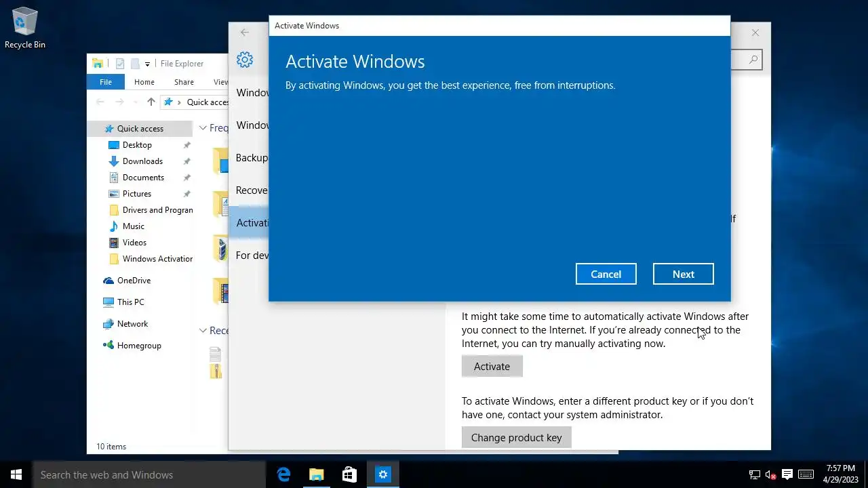Open For developers in Settings sidebar

(x=249, y=255)
